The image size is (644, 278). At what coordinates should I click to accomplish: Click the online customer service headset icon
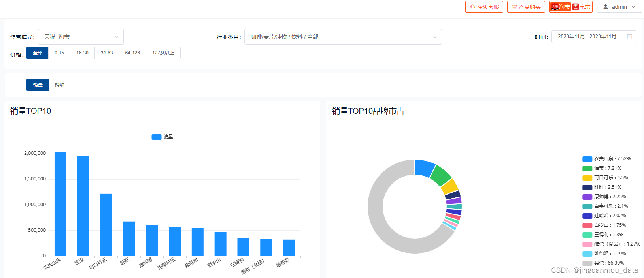[472, 7]
